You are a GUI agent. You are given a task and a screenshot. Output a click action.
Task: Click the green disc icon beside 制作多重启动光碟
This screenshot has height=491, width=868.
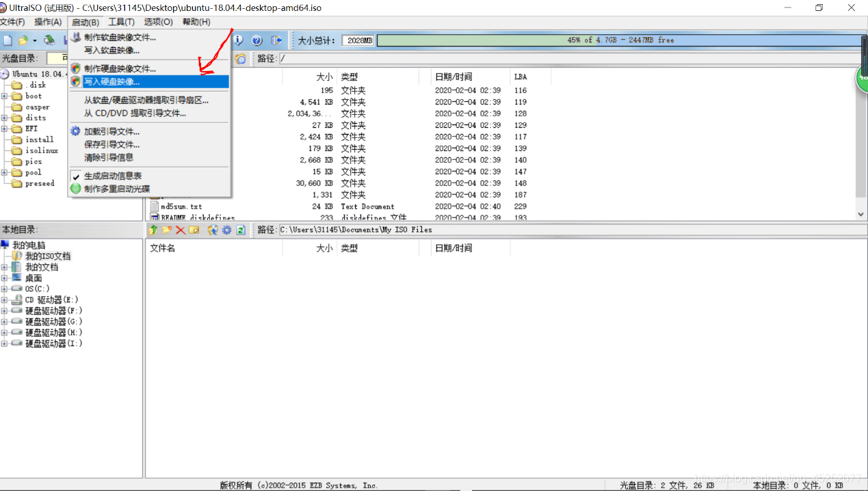tap(76, 189)
